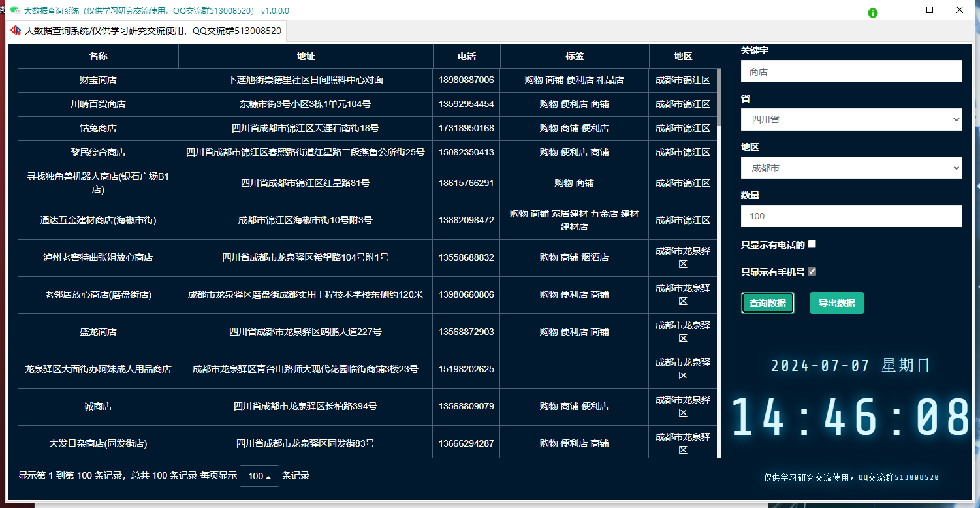Expand the 地区 dropdown showing 成都市
This screenshot has width=980, height=508.
click(851, 168)
